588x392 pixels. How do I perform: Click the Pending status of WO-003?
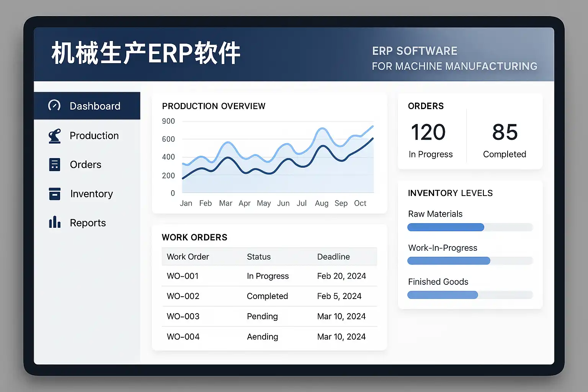262,317
